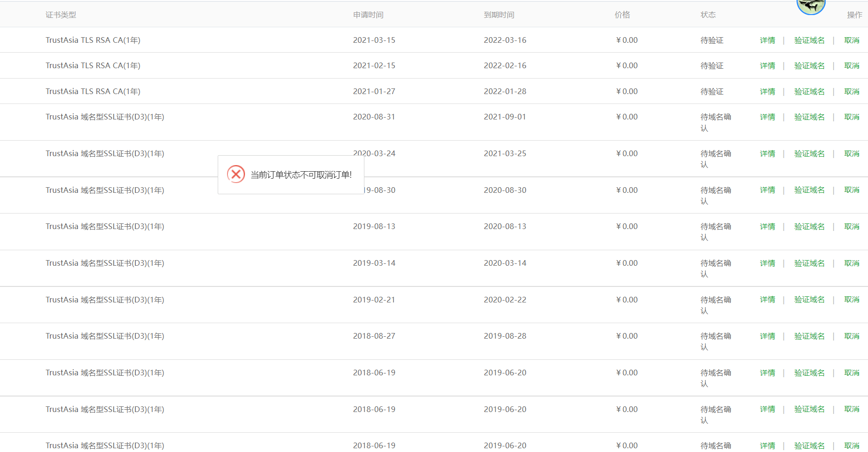This screenshot has width=868, height=452.
Task: Click 验证域名 for the 2021-02-15 certificate
Action: [809, 66]
